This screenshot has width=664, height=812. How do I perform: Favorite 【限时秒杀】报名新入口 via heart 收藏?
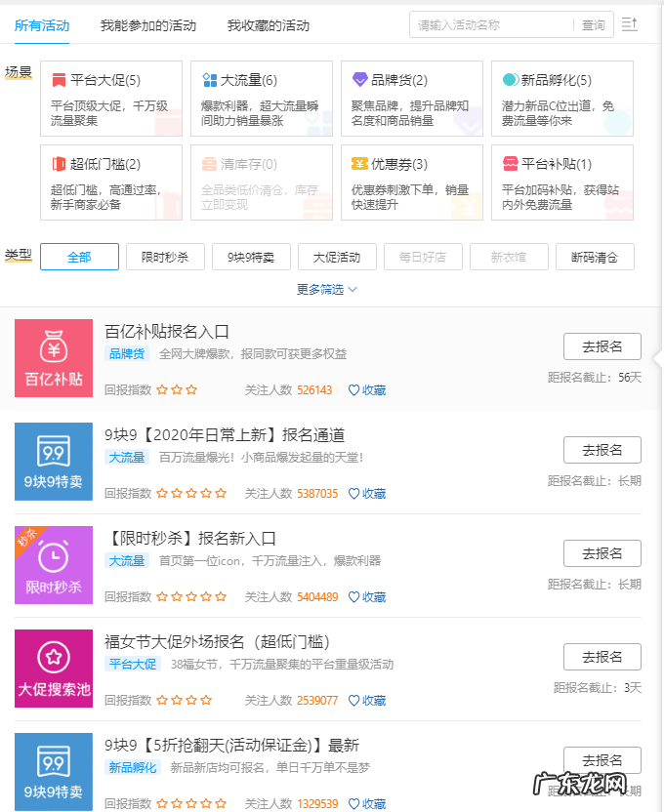click(367, 597)
